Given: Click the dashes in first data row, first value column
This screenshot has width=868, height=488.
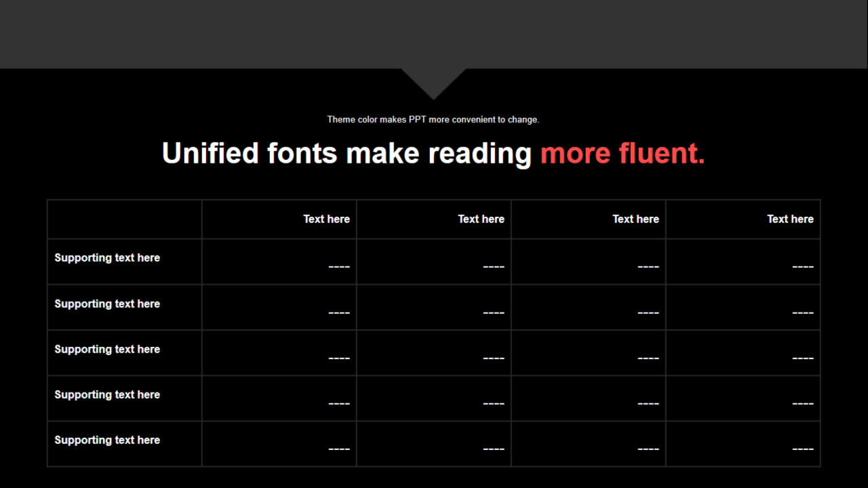Looking at the screenshot, I should point(339,267).
